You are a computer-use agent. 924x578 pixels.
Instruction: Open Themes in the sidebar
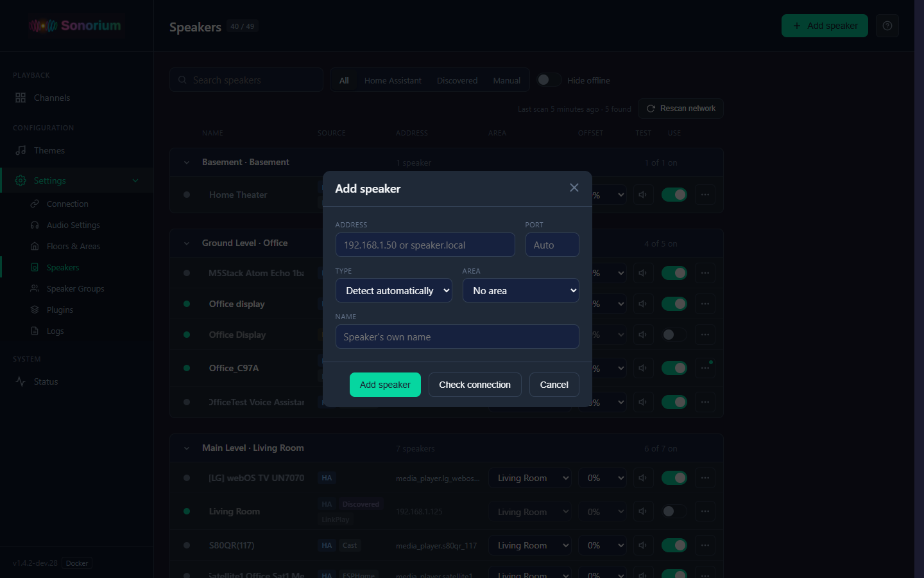point(76,150)
